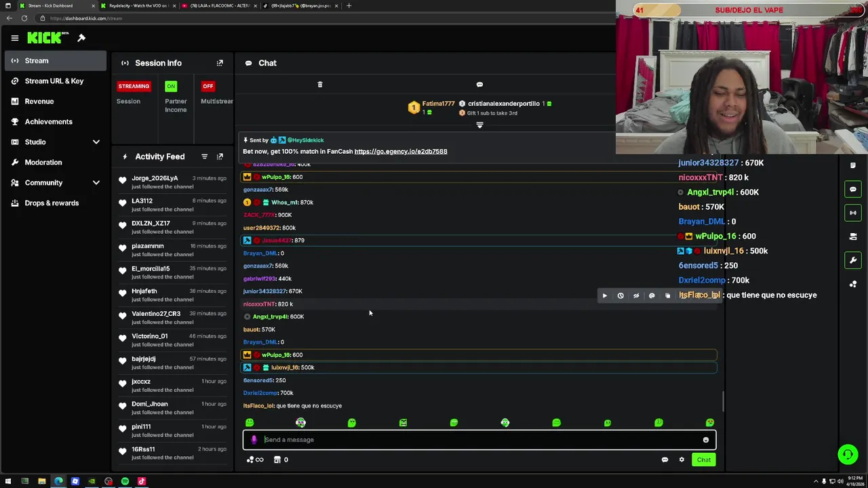Click the microphone icon in the message box

pos(254,440)
